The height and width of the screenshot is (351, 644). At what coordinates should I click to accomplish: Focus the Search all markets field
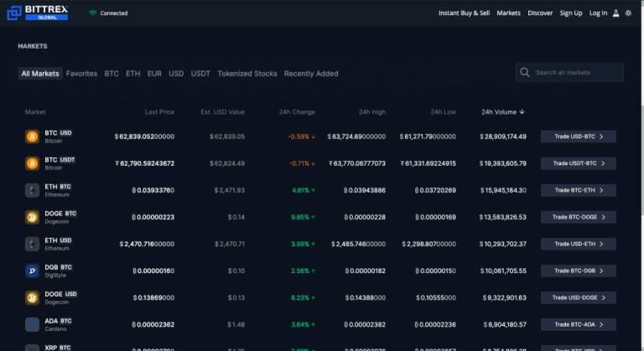[569, 73]
